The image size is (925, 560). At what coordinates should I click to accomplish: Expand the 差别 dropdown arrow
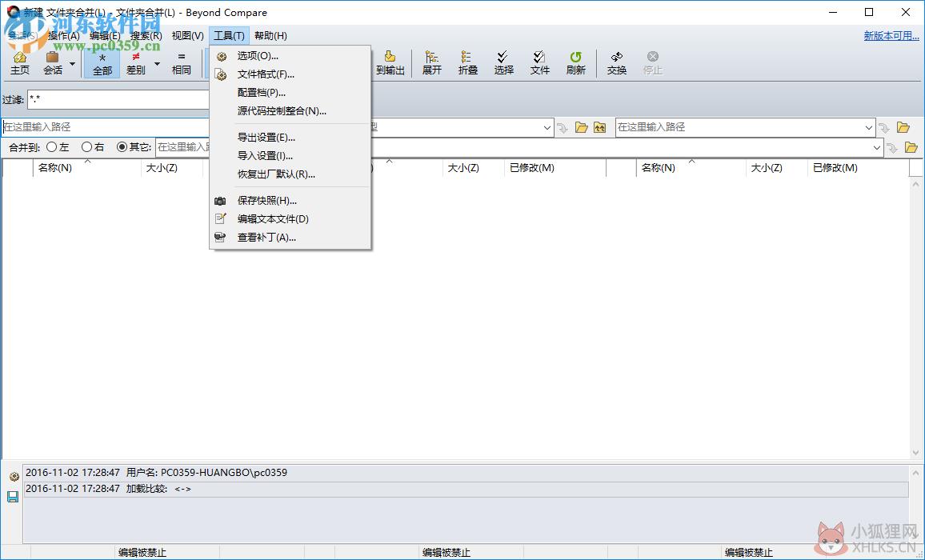click(x=157, y=64)
